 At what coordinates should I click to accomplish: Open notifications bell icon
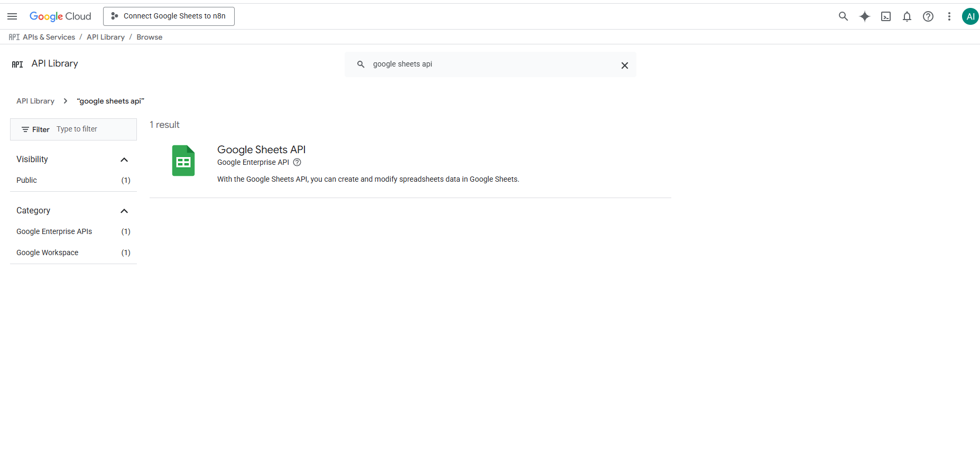[x=907, y=16]
